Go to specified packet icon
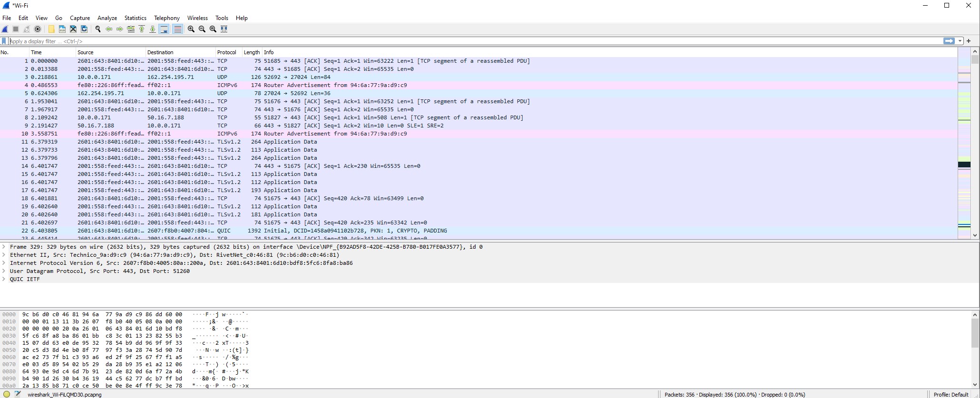This screenshot has height=398, width=980. click(x=131, y=29)
